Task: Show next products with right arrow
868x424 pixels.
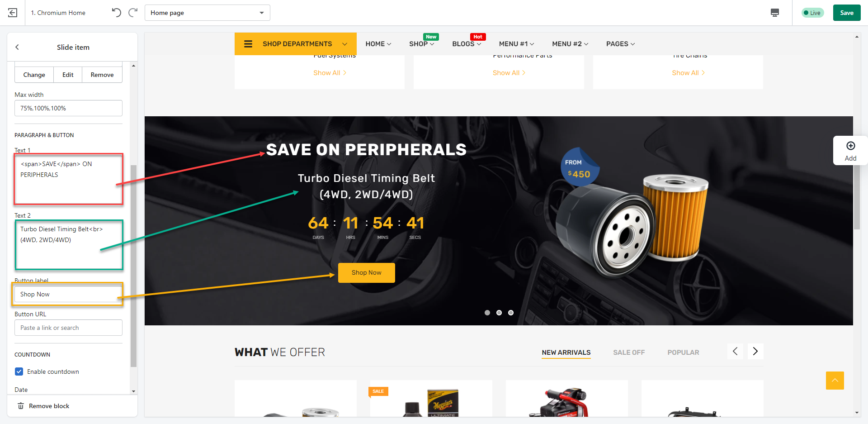Action: point(755,352)
